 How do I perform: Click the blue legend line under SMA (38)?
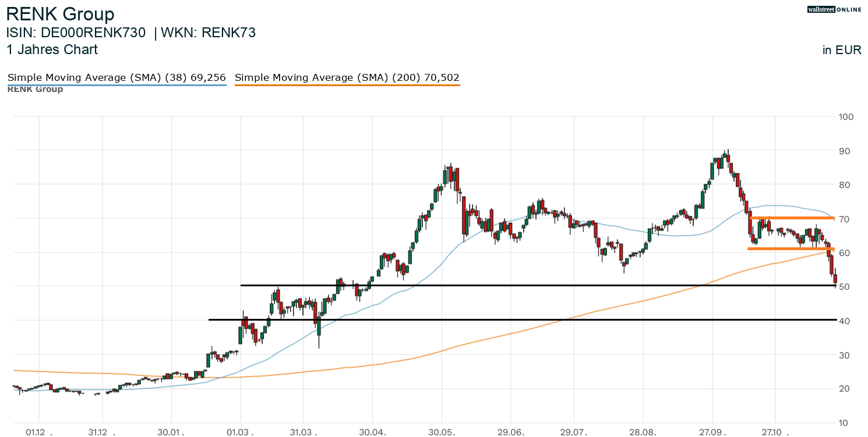pyautogui.click(x=117, y=85)
